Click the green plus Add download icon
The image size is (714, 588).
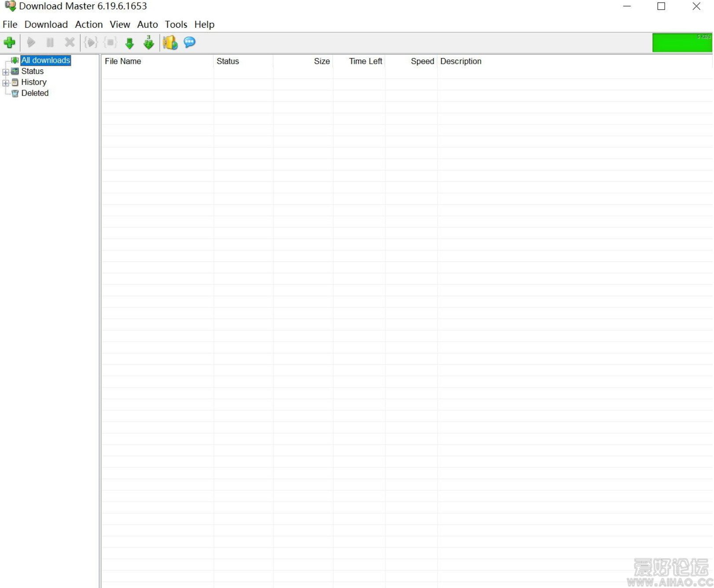[x=9, y=43]
